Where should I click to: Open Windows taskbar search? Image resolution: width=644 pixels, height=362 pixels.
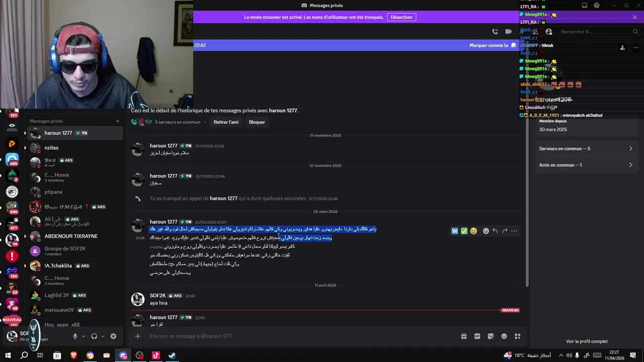(x=24, y=355)
